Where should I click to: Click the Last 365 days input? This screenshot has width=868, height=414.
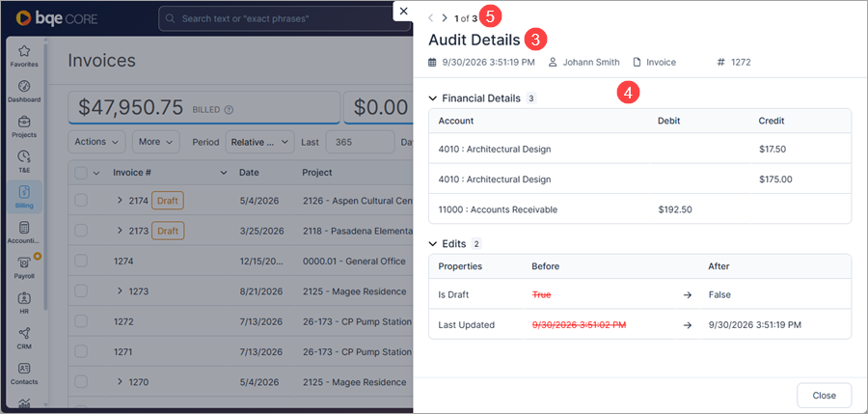[x=360, y=142]
